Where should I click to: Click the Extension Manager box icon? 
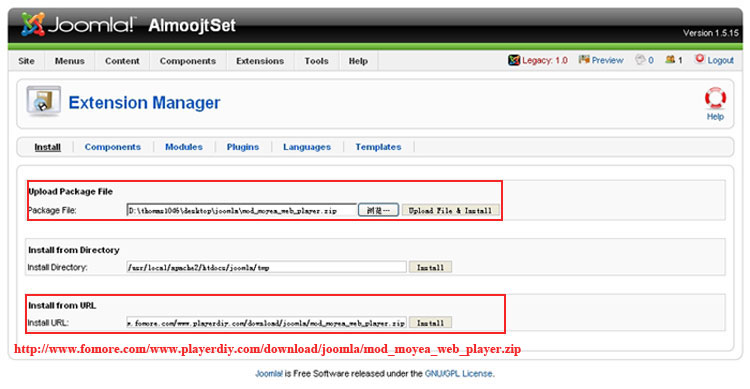(44, 101)
